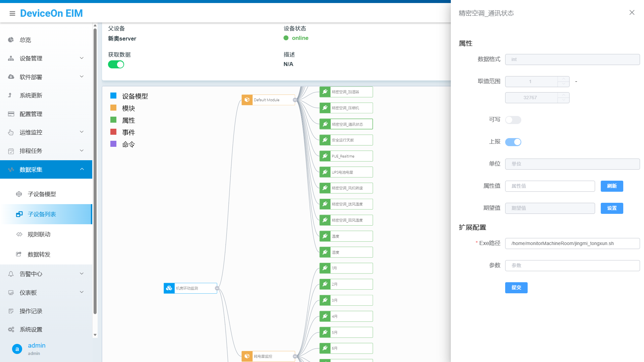The image size is (644, 362).
Task: Click the 总览 overview pie icon
Action: pyautogui.click(x=11, y=40)
